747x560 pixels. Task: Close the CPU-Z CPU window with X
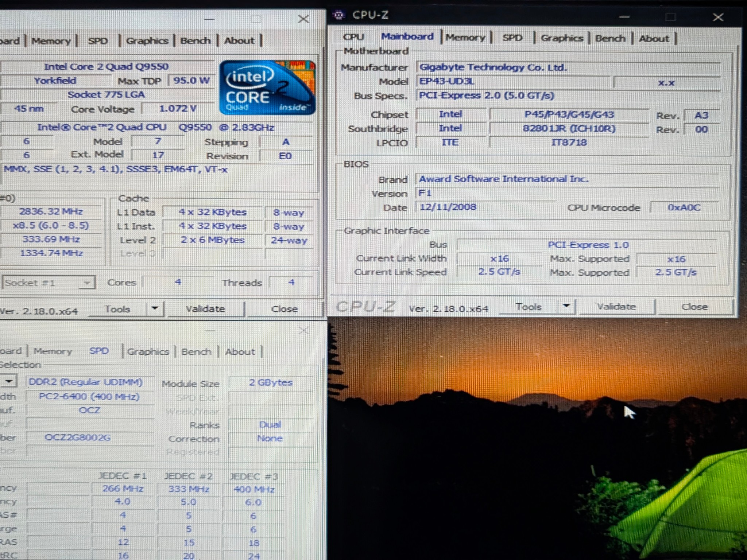coord(303,19)
